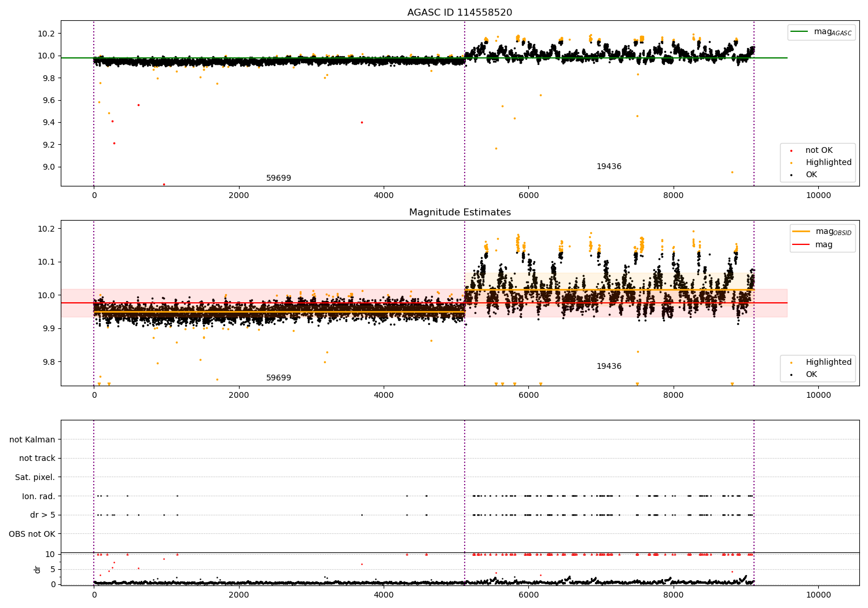Click the red line sample beside 'mag' legend entry

[801, 245]
